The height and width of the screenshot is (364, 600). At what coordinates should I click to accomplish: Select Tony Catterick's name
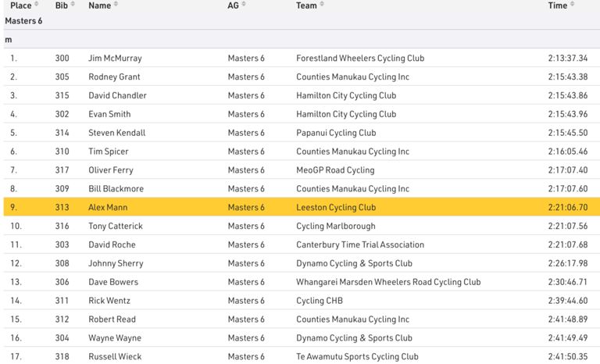coord(116,227)
